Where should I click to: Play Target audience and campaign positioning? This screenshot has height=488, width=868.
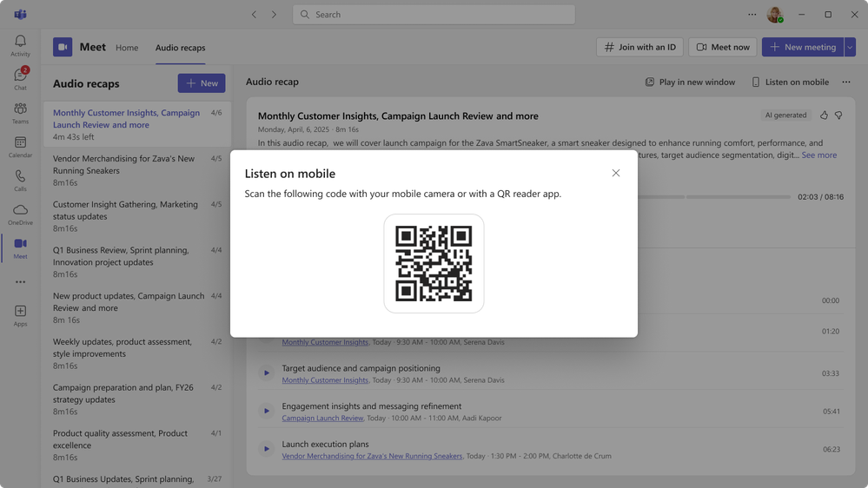pos(266,373)
